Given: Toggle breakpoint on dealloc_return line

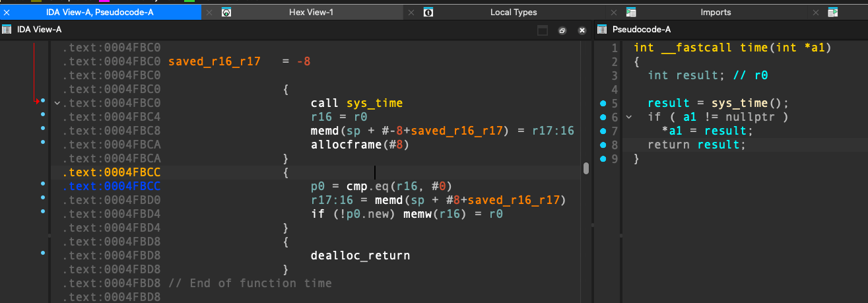Looking at the screenshot, I should [43, 253].
